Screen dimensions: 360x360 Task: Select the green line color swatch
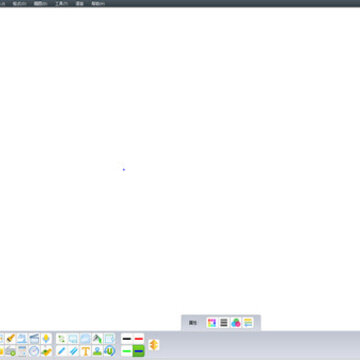coord(127,351)
